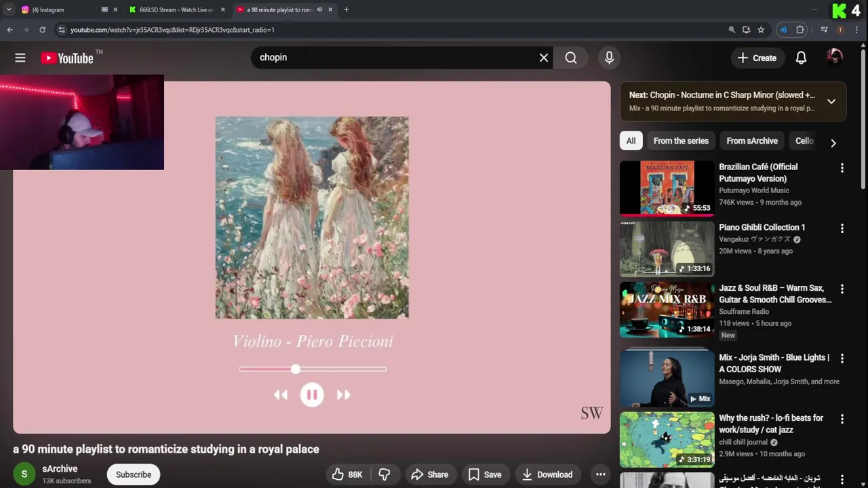Open Why the rush? lo-fi beats video
Viewport: 868px width, 488px height.
pyautogui.click(x=667, y=439)
